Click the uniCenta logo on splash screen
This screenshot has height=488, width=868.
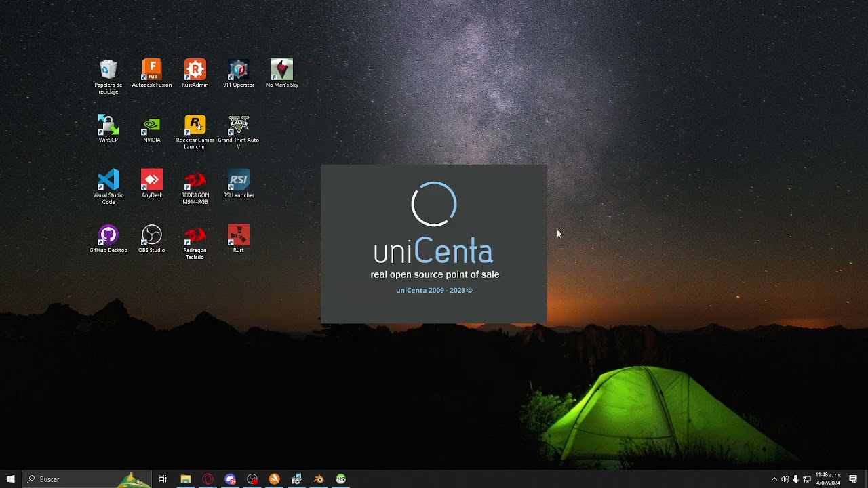433,224
